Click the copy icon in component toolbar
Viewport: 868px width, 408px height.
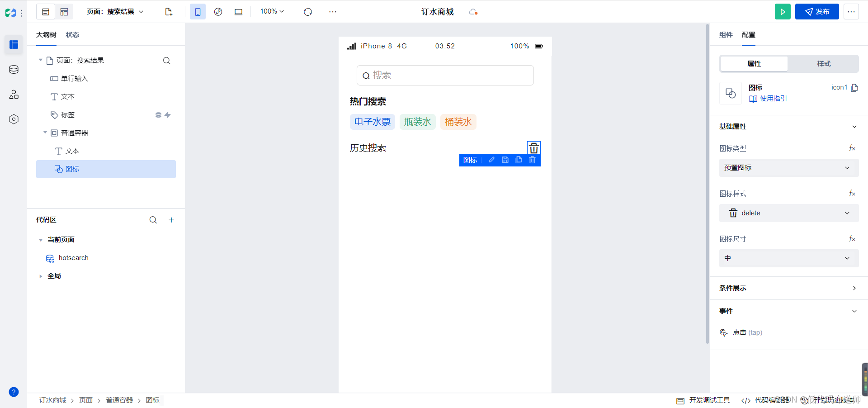click(519, 160)
